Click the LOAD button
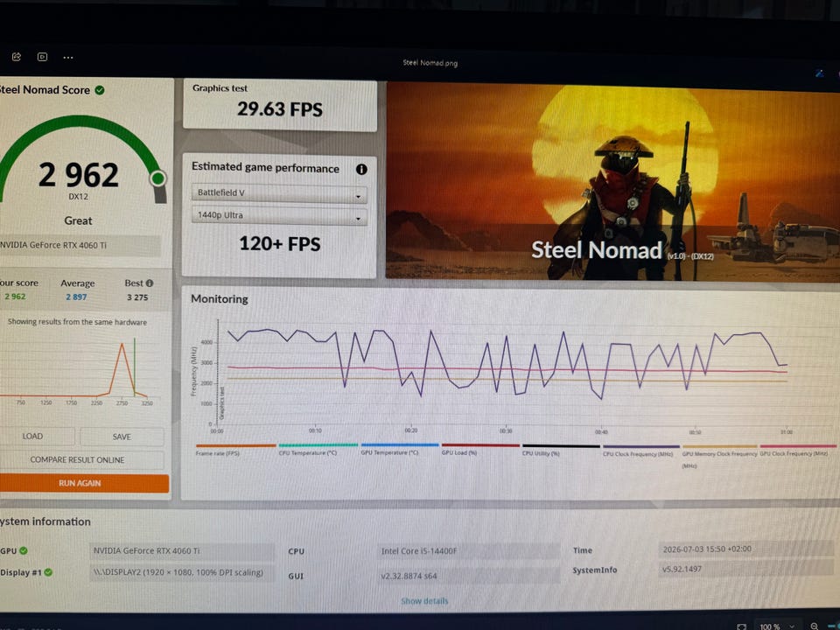 click(x=33, y=436)
